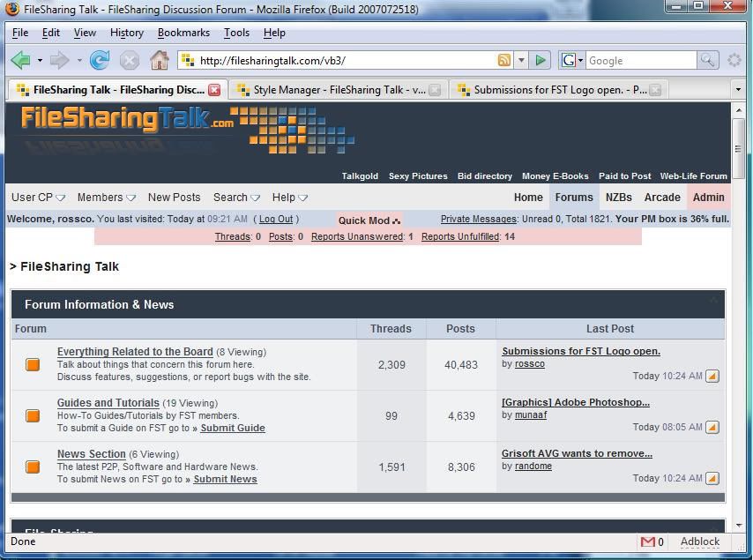Open Everything Related to the Board forum
This screenshot has height=560, width=753.
click(135, 352)
